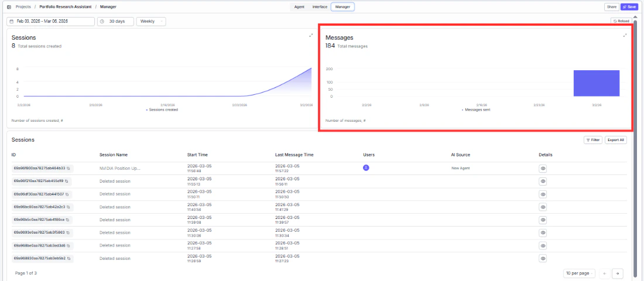The image size is (644, 281).
Task: Switch to the Interface tab
Action: click(x=320, y=7)
